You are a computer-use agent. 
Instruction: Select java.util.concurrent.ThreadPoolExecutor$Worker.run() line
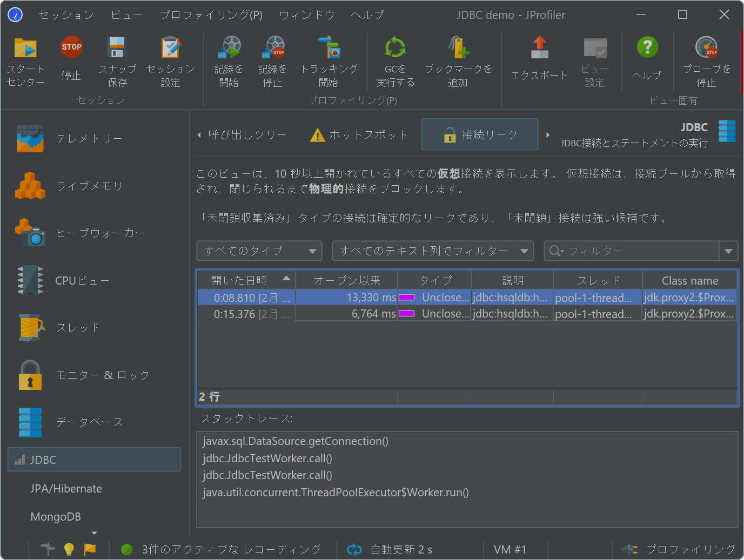coord(336,492)
